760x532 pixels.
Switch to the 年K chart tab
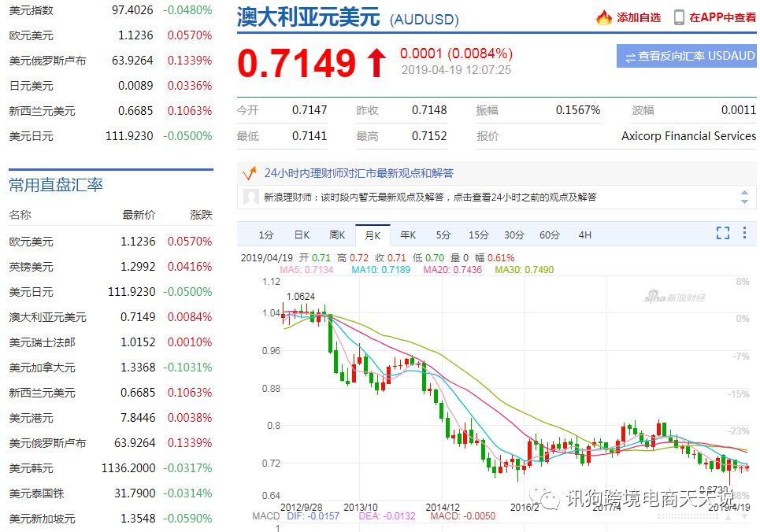point(408,235)
